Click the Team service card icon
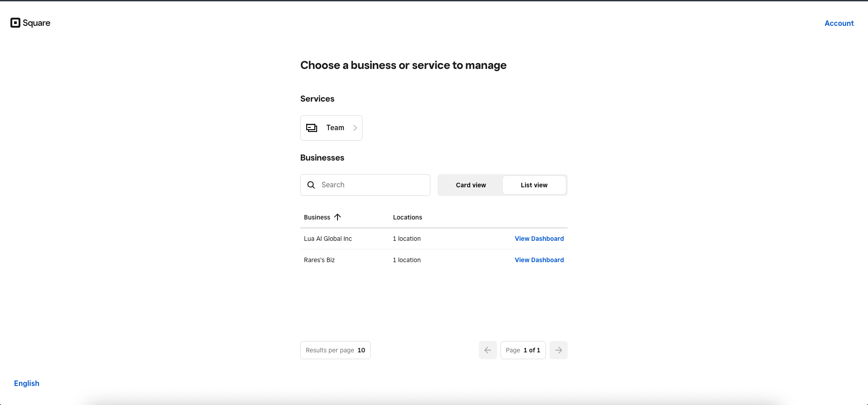The width and height of the screenshot is (868, 405). (312, 128)
